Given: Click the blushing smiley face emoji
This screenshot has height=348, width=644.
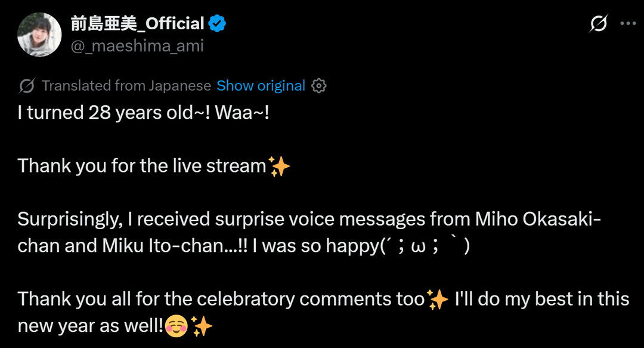Looking at the screenshot, I should [177, 327].
